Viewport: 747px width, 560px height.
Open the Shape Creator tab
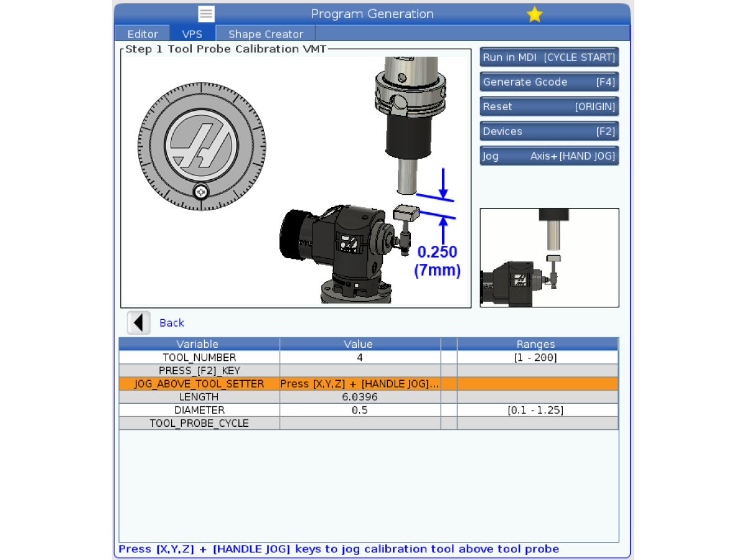[x=266, y=34]
